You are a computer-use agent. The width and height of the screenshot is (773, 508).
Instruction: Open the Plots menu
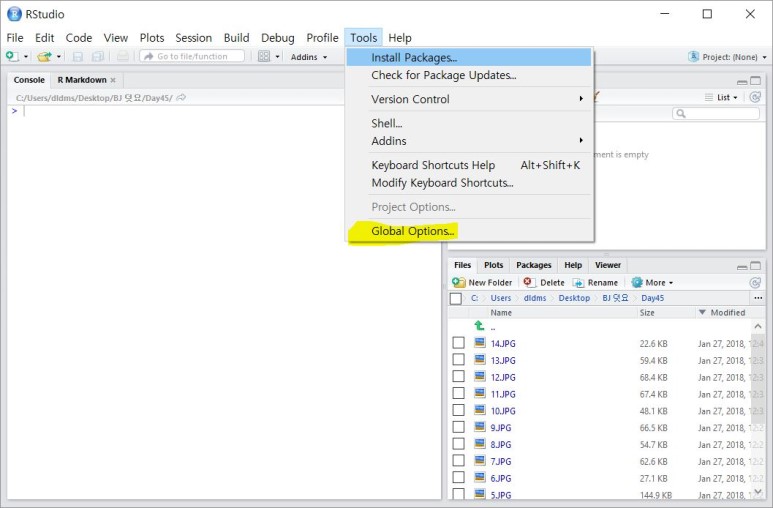152,38
